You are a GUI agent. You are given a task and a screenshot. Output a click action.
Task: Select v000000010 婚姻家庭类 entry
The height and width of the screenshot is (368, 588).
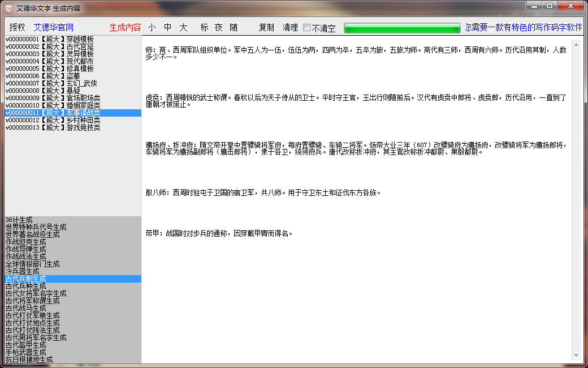[73, 105]
